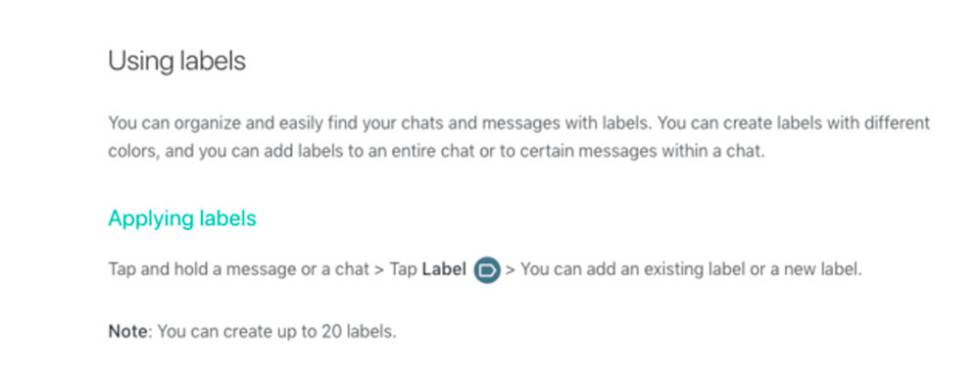Click the teal Label tag icon
This screenshot has width=980, height=374.
pos(487,270)
